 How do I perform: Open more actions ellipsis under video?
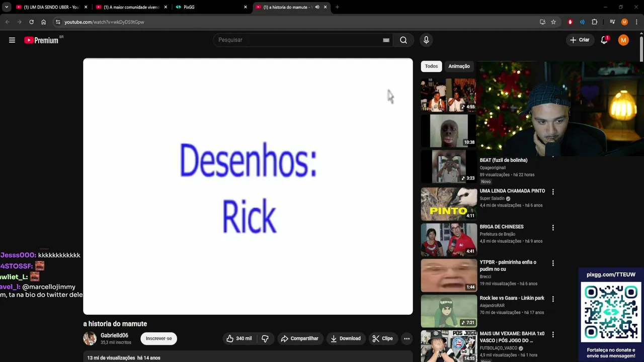[407, 338]
